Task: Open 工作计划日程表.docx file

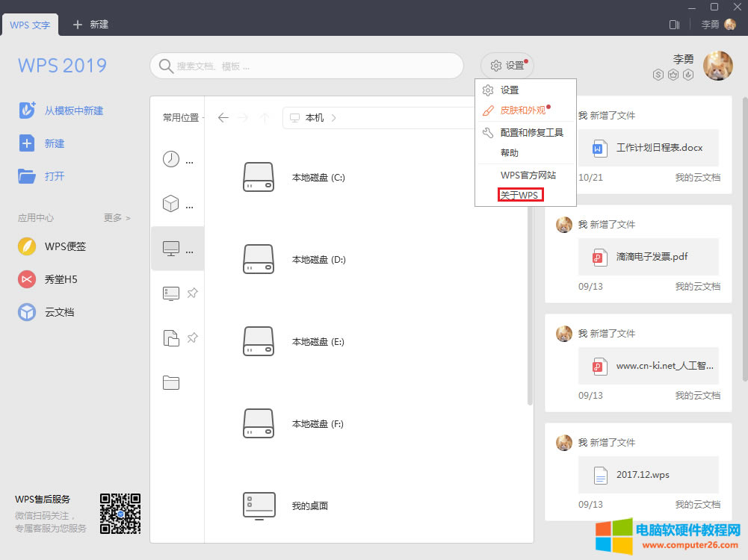Action: point(648,148)
